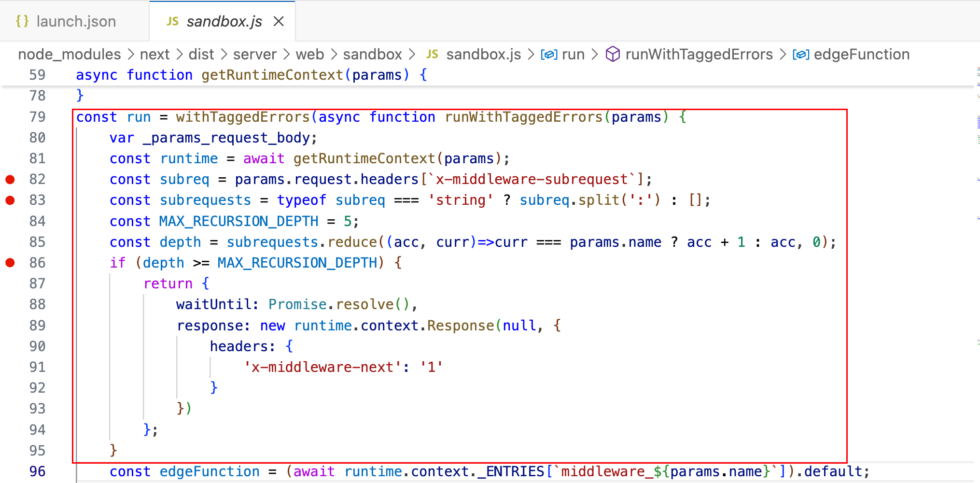This screenshot has width=980, height=483.
Task: Click 'withTaggedErrors' on line 79
Action: pos(243,117)
